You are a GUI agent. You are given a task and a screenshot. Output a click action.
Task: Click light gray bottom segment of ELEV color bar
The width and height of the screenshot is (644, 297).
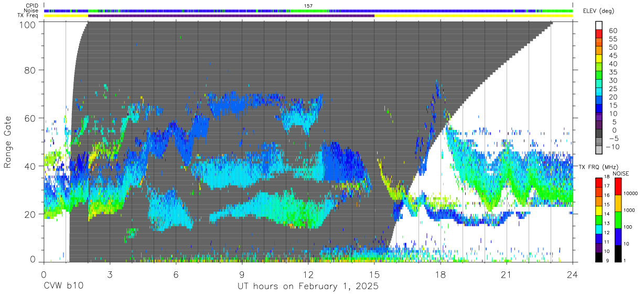click(599, 150)
